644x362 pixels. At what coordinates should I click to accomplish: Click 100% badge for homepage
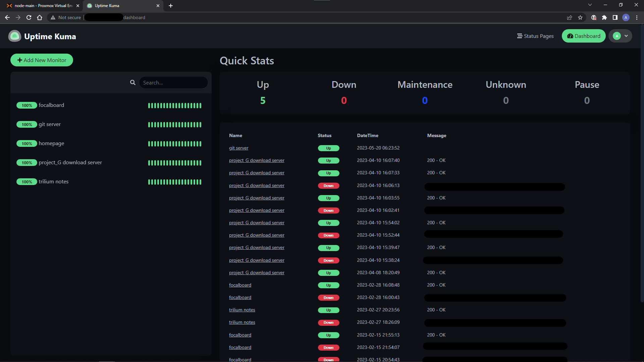[x=27, y=143]
